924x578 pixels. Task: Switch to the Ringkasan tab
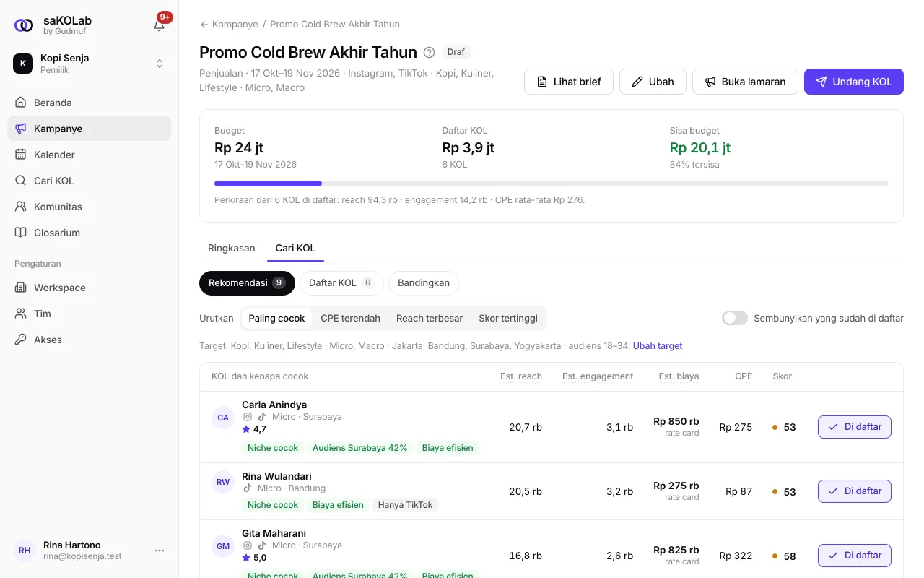coord(231,248)
